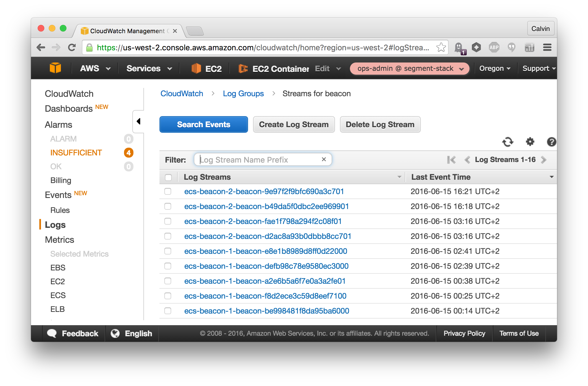Open the Edit shortcuts dropdown
The height and width of the screenshot is (386, 588).
[328, 69]
